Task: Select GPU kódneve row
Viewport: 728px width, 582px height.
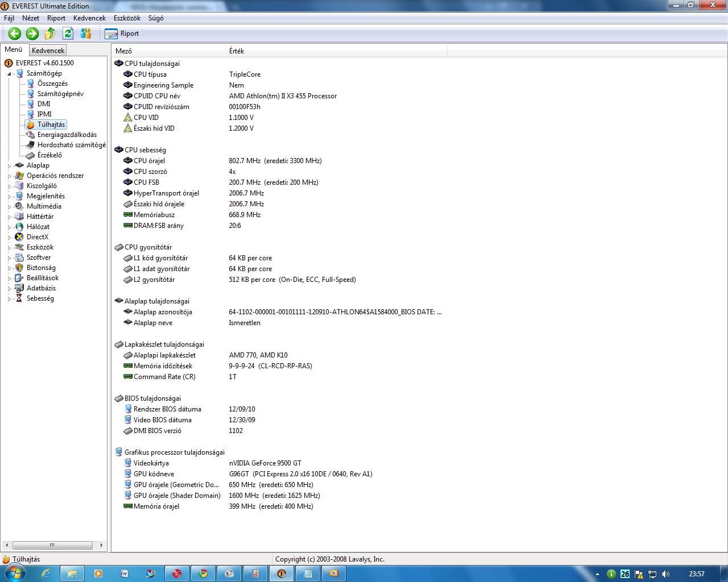Action: (x=279, y=474)
